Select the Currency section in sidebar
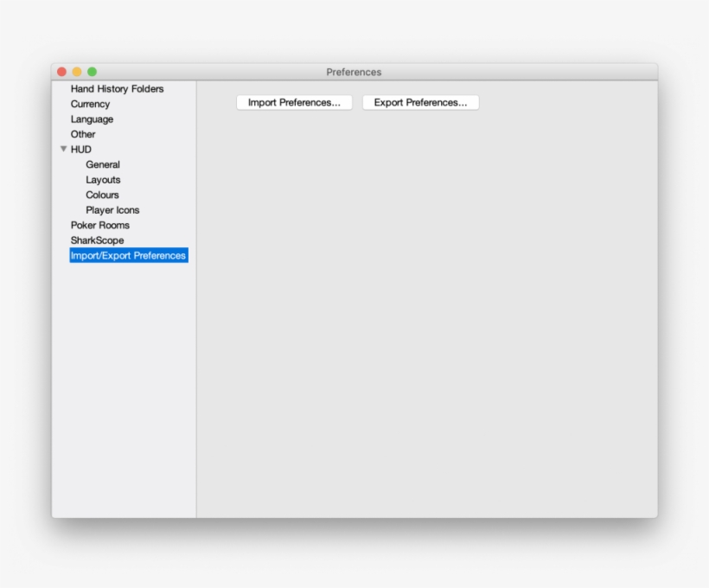 coord(90,104)
